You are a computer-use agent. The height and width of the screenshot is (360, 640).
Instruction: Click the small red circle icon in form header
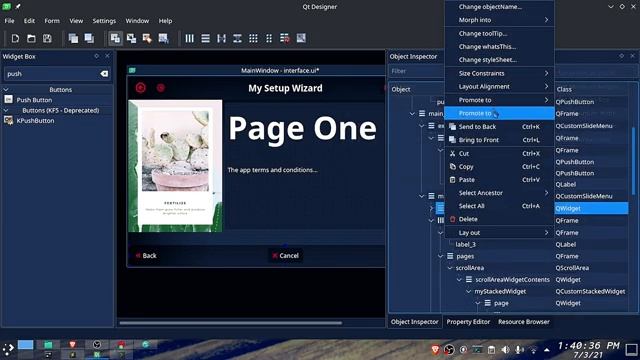pyautogui.click(x=161, y=87)
